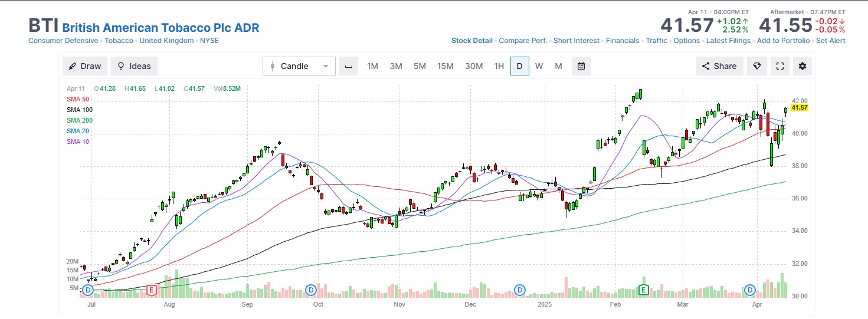868x319 pixels.
Task: Click the diamond premium icon
Action: pos(757,66)
